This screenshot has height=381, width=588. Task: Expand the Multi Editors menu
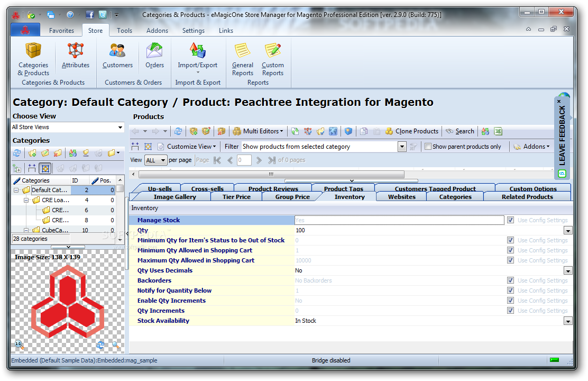tap(258, 131)
